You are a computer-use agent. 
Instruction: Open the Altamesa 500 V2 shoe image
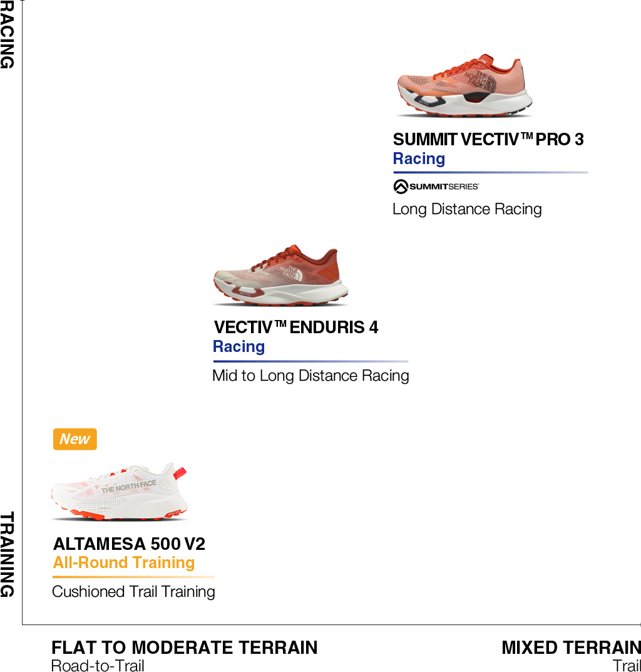click(120, 492)
